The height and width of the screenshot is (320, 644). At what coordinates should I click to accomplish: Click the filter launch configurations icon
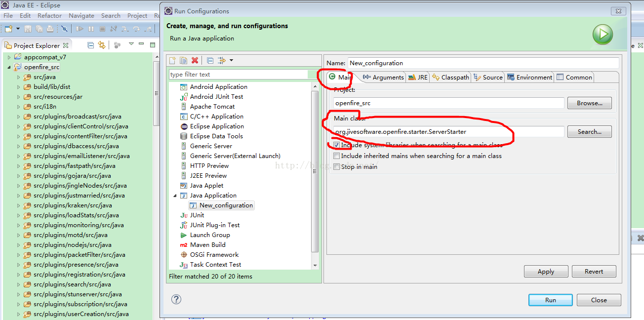(x=222, y=60)
